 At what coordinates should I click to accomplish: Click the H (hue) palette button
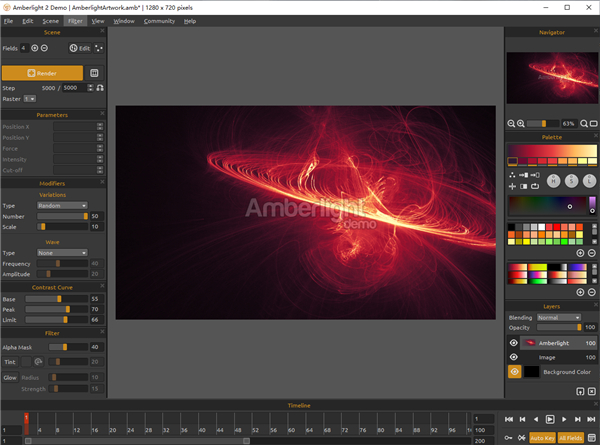coord(553,181)
